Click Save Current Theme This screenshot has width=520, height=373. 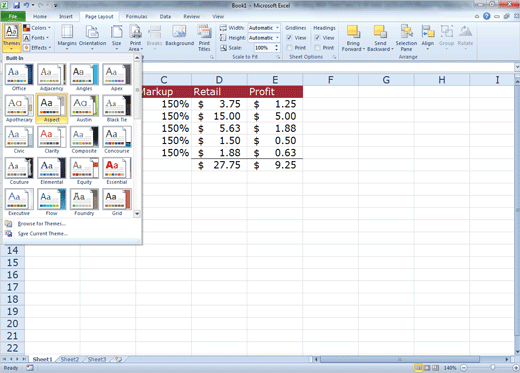pos(42,234)
